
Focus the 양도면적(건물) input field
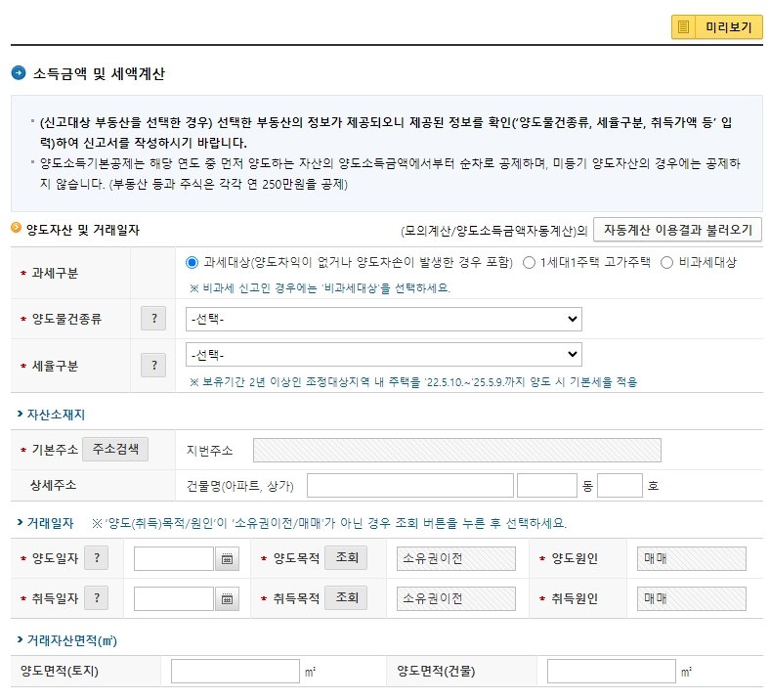612,671
